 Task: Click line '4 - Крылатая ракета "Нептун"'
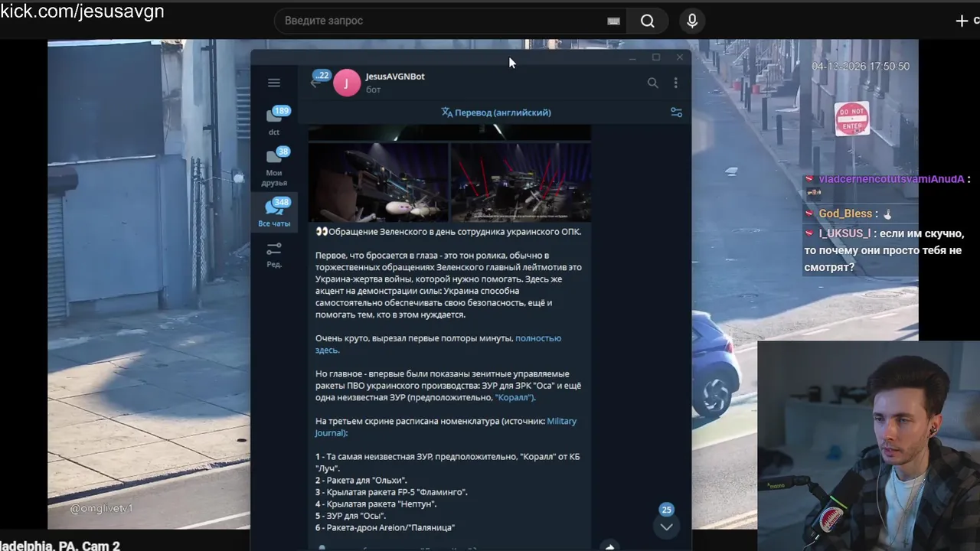376,504
